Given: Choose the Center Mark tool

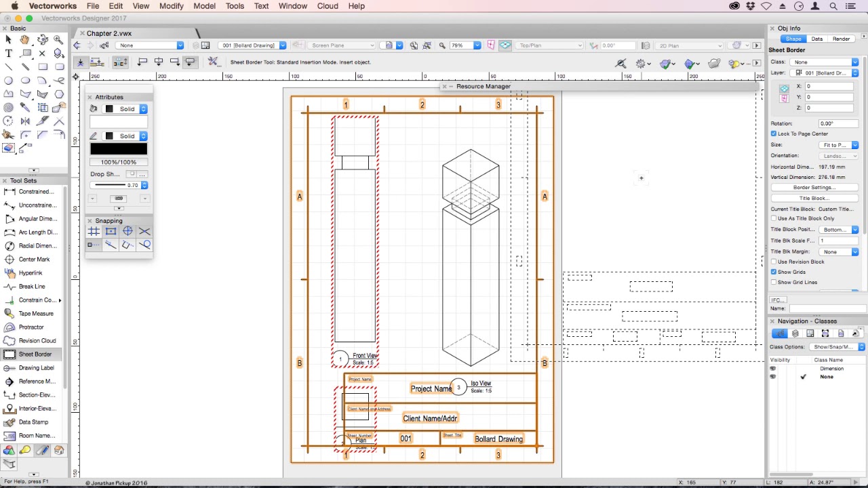Looking at the screenshot, I should 32,260.
